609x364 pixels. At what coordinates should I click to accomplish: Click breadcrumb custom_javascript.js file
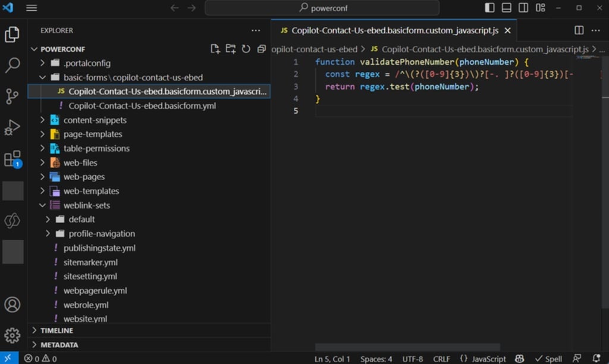click(481, 49)
